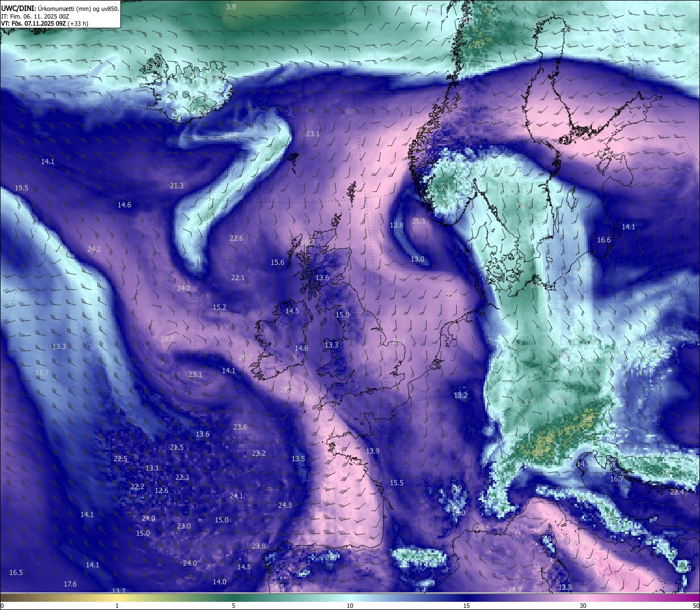
Task: Click the 16.7 value near the Adriatic
Action: coord(617,479)
